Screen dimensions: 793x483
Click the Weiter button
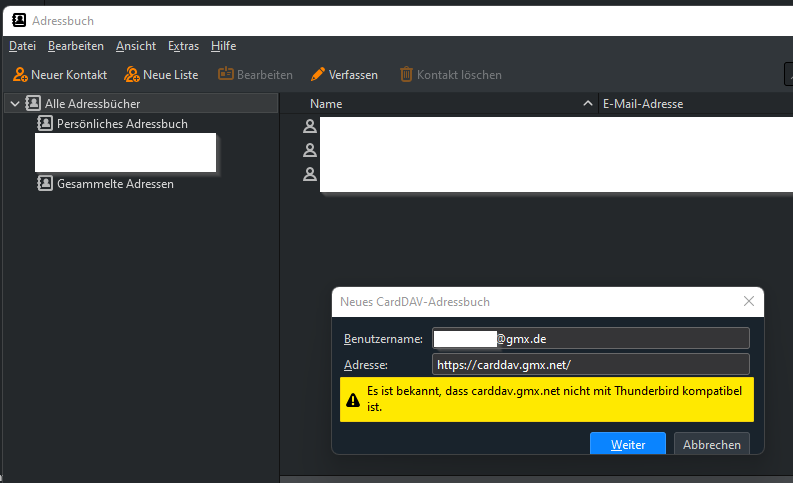[x=628, y=444]
